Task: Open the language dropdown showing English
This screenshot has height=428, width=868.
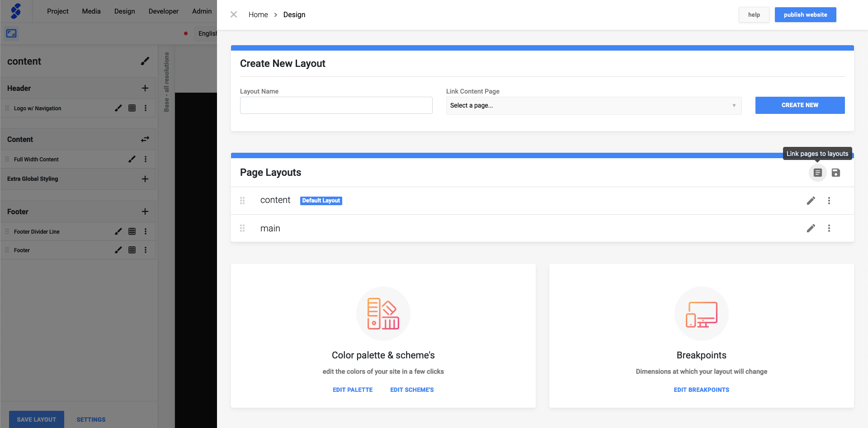Action: coord(206,33)
